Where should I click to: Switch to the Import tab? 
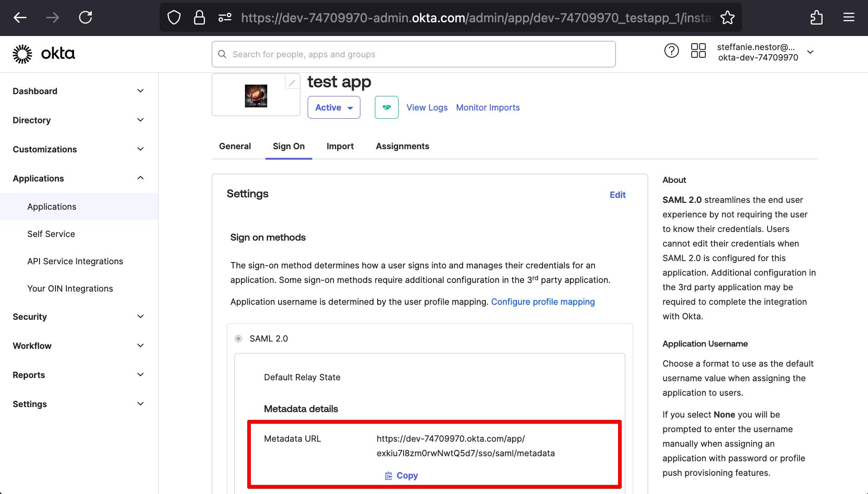click(340, 146)
